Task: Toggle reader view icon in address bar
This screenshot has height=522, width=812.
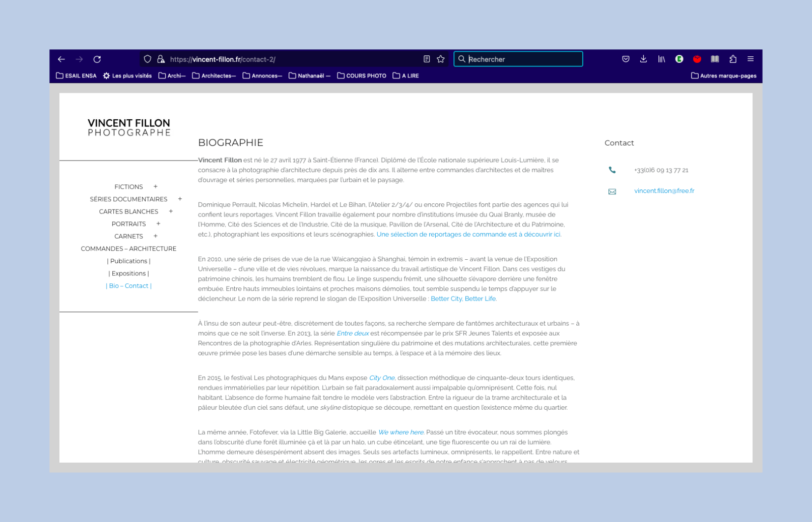Action: click(x=427, y=59)
